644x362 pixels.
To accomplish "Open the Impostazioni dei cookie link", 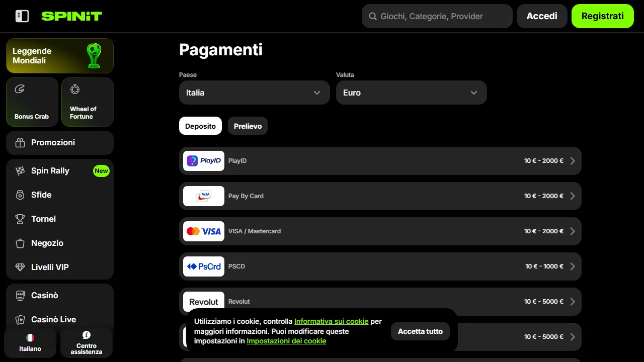I will coord(286,341).
